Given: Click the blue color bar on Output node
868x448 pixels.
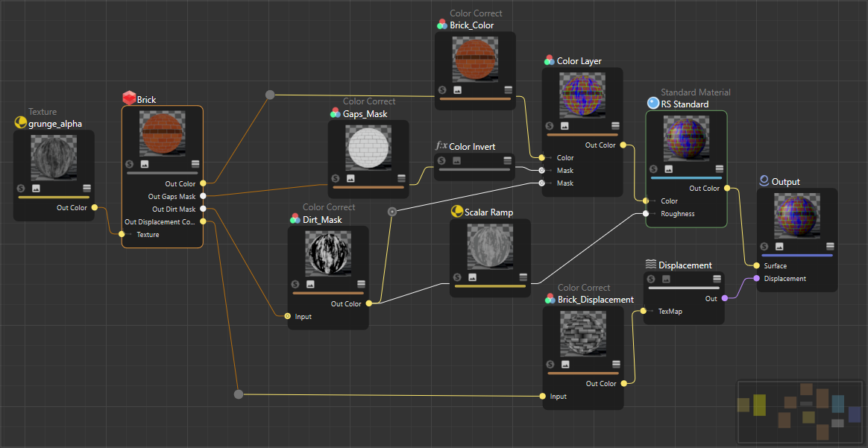Looking at the screenshot, I should (x=796, y=255).
